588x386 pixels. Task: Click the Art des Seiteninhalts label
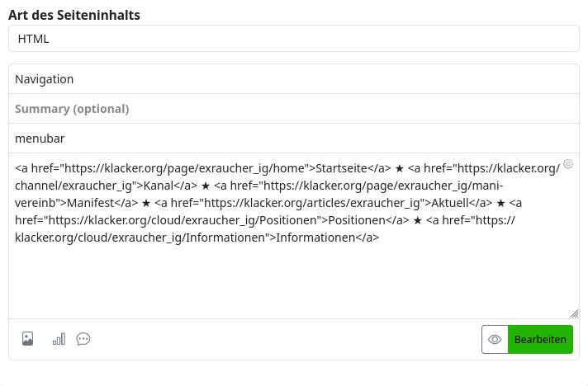pos(74,15)
